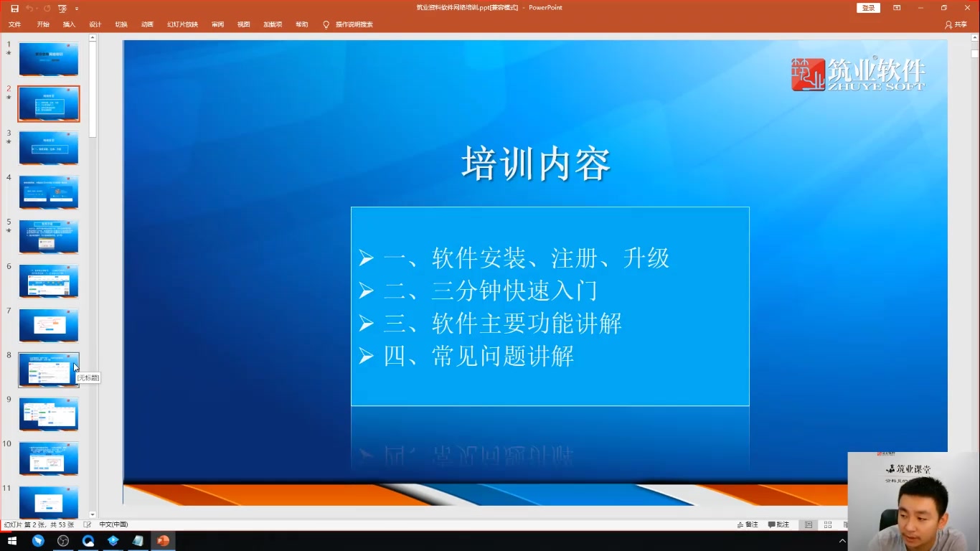Screen dimensions: 980x551
Task: Click bullet 一、软件安装、注册、升级
Action: 527,258
